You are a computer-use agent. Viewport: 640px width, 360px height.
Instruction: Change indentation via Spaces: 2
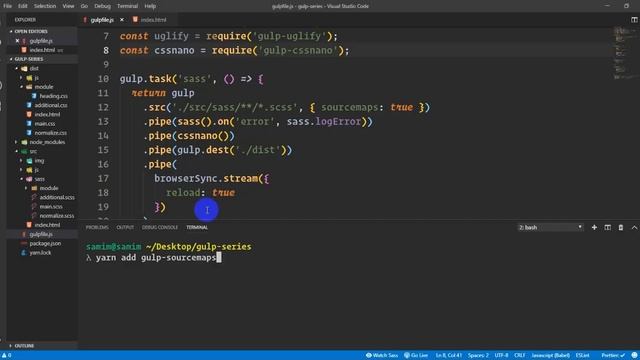coord(478,356)
